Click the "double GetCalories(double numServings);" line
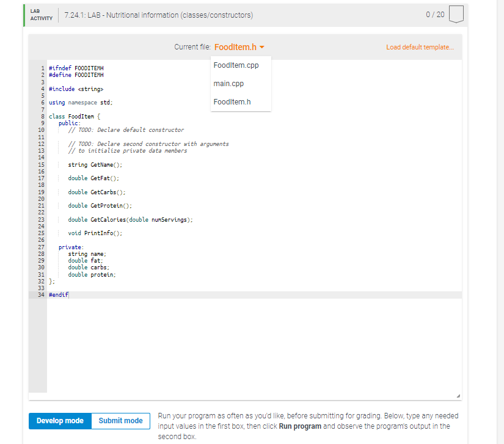Screen dimensions: 504x444 click(x=131, y=220)
